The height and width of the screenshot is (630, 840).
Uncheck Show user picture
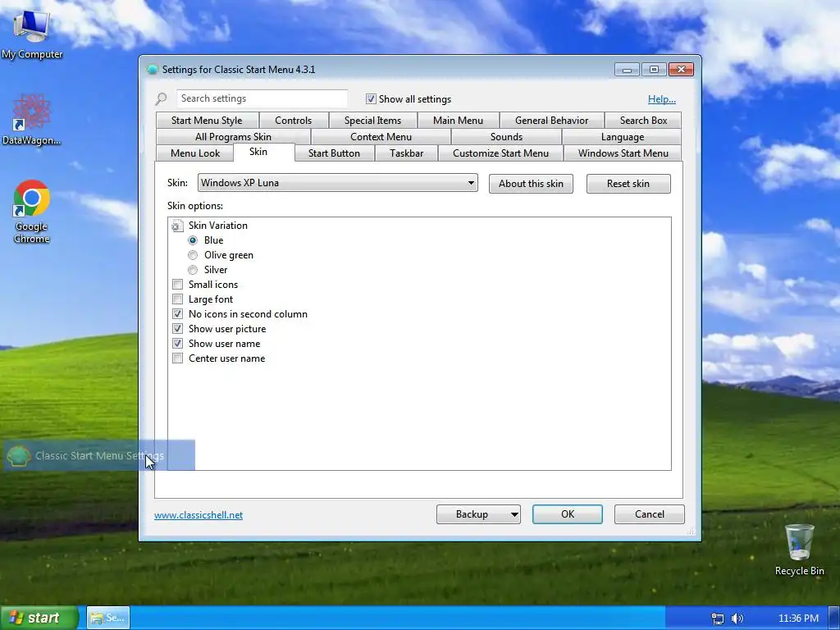click(177, 329)
